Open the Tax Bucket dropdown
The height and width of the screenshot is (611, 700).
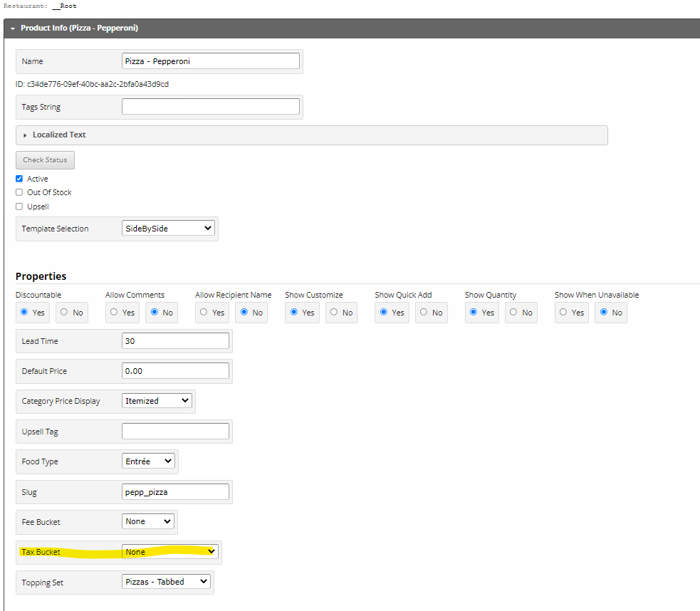(x=170, y=552)
